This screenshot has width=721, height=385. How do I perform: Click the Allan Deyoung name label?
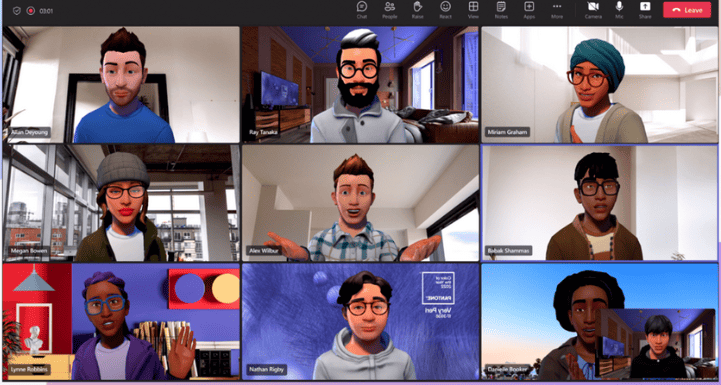click(x=29, y=132)
